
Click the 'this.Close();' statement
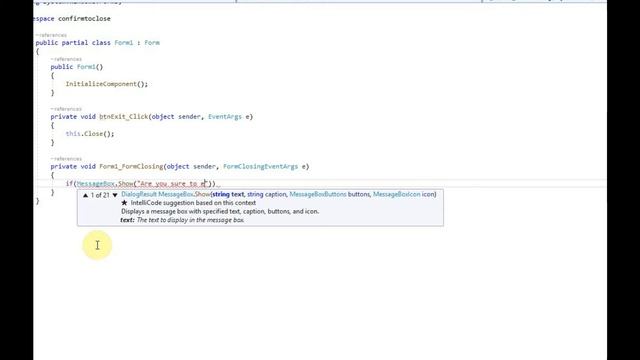(90, 134)
